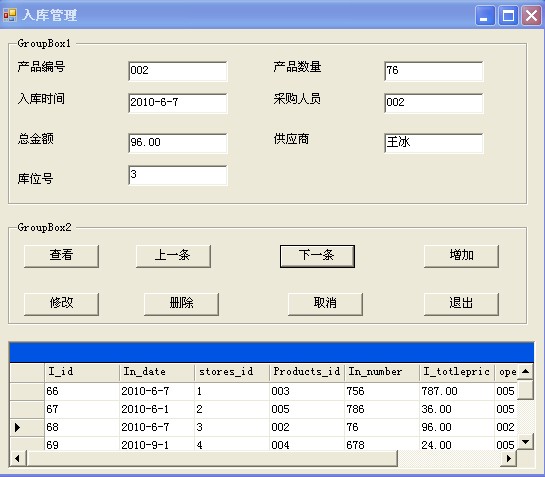The width and height of the screenshot is (545, 477).
Task: Click the horizontal scrollbar thumb
Action: tap(212, 458)
